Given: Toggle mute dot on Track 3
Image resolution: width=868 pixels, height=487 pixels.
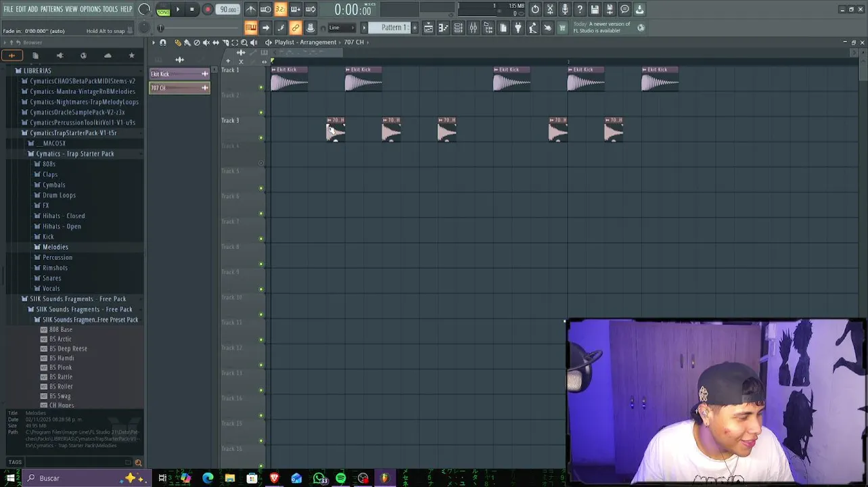Looking at the screenshot, I should click(261, 138).
